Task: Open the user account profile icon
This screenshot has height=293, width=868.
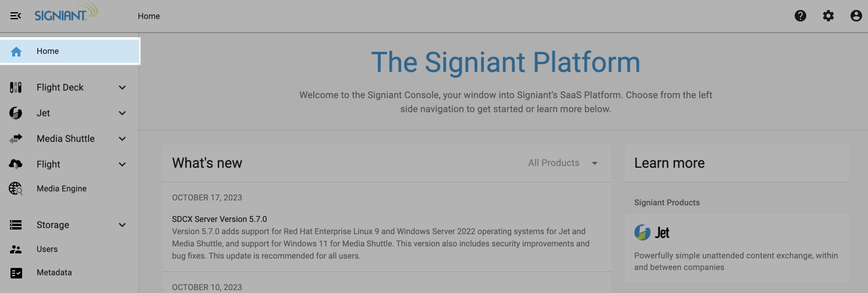Action: tap(856, 16)
